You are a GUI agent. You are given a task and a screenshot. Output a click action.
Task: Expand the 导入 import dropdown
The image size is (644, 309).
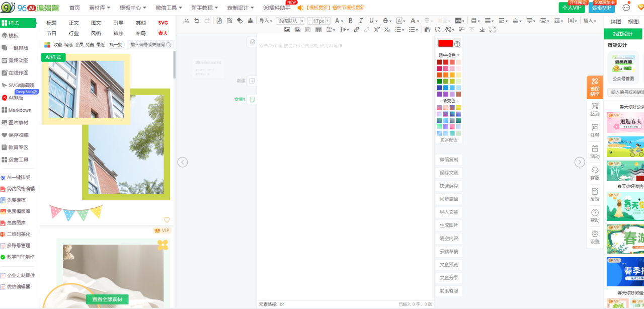pos(266,21)
